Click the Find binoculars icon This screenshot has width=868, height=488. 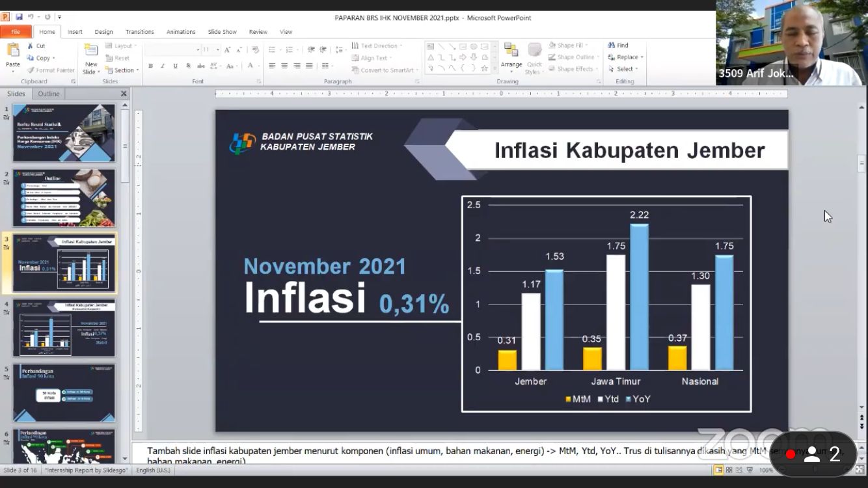(x=612, y=46)
